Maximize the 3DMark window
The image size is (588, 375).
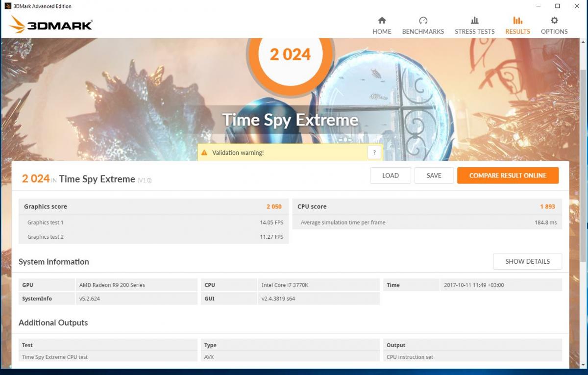tap(557, 6)
